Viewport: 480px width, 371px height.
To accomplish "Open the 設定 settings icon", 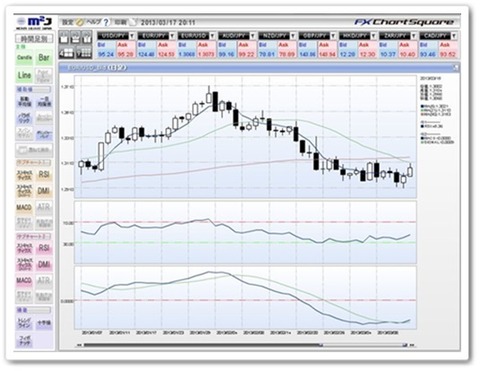I will click(80, 22).
